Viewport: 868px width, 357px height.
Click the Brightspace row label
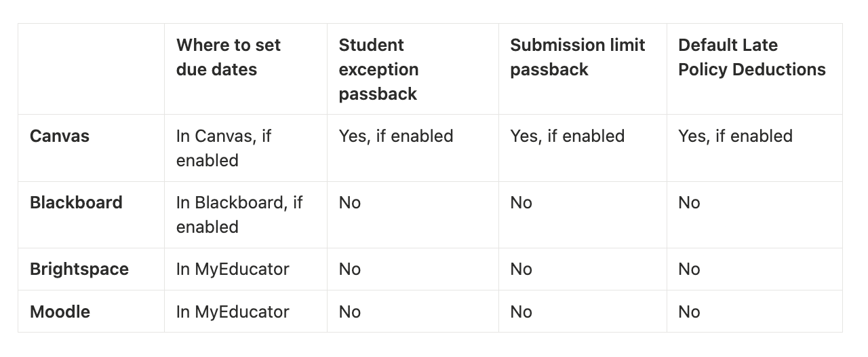[79, 269]
